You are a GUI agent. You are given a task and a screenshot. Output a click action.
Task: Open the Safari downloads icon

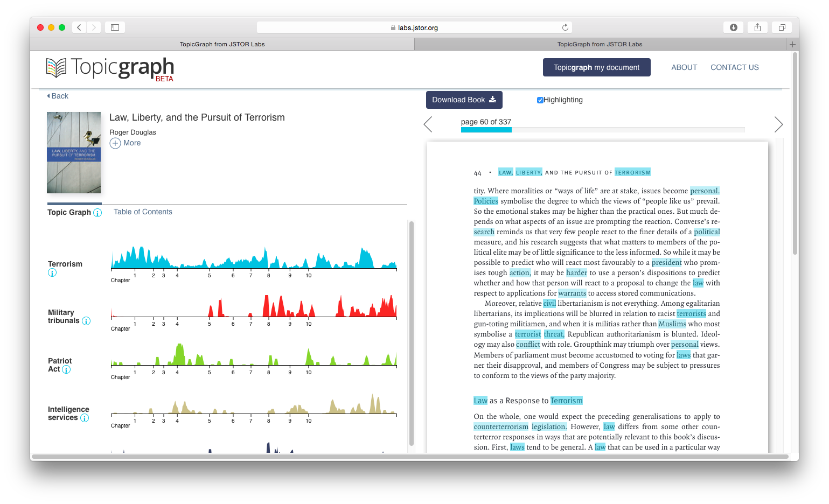[x=733, y=27]
